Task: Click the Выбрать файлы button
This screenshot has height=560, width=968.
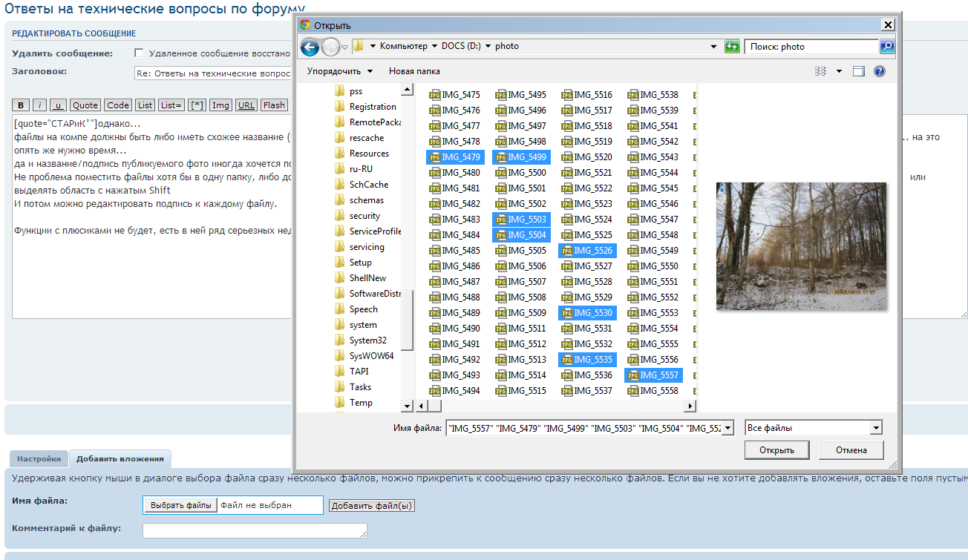Action: pyautogui.click(x=180, y=505)
